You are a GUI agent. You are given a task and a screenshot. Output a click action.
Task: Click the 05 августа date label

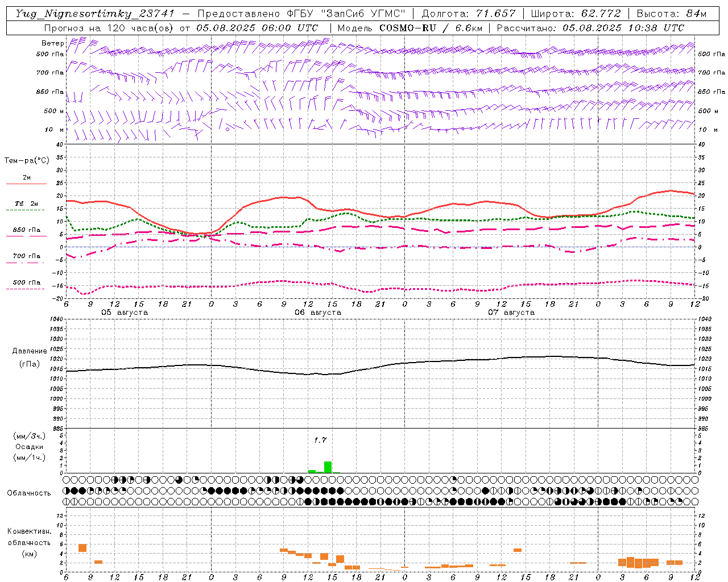click(125, 313)
